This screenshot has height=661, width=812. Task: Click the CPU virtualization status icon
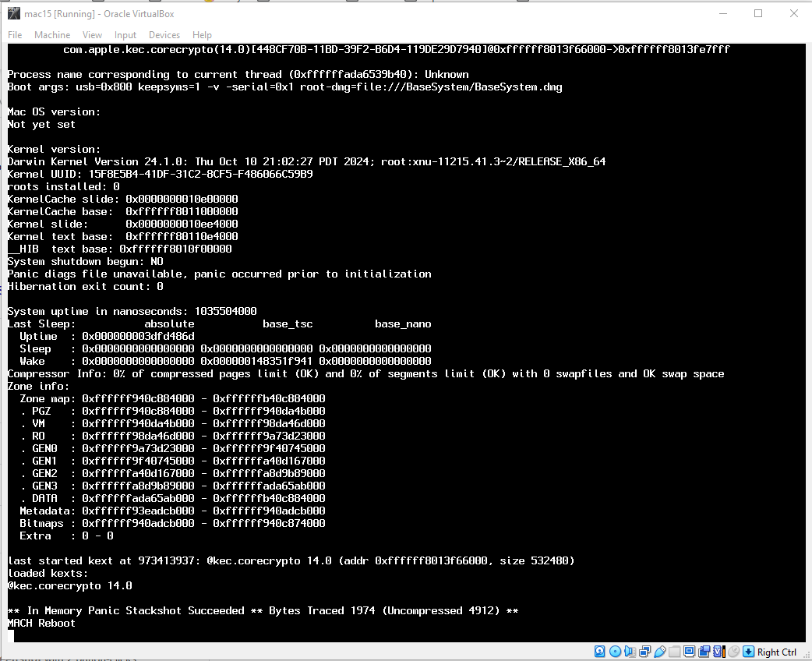point(718,652)
